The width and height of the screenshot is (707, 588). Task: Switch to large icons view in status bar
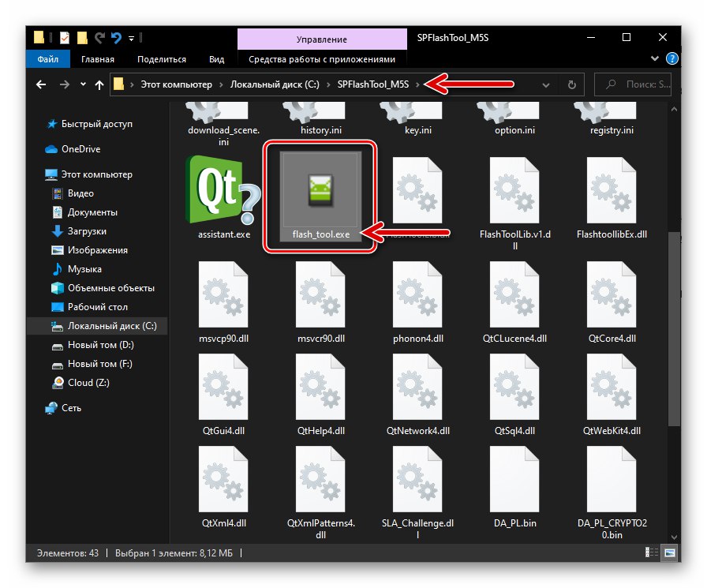click(670, 552)
